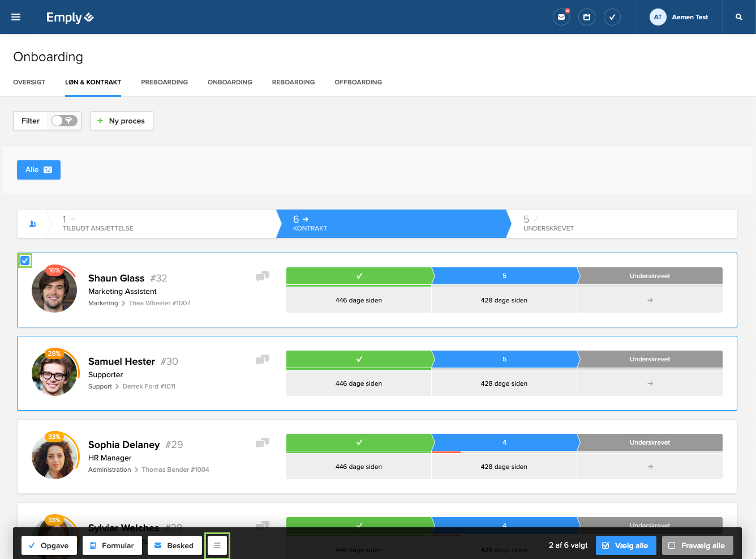The width and height of the screenshot is (756, 559).
Task: Click Fravælg alle to deselect everyone
Action: (697, 545)
